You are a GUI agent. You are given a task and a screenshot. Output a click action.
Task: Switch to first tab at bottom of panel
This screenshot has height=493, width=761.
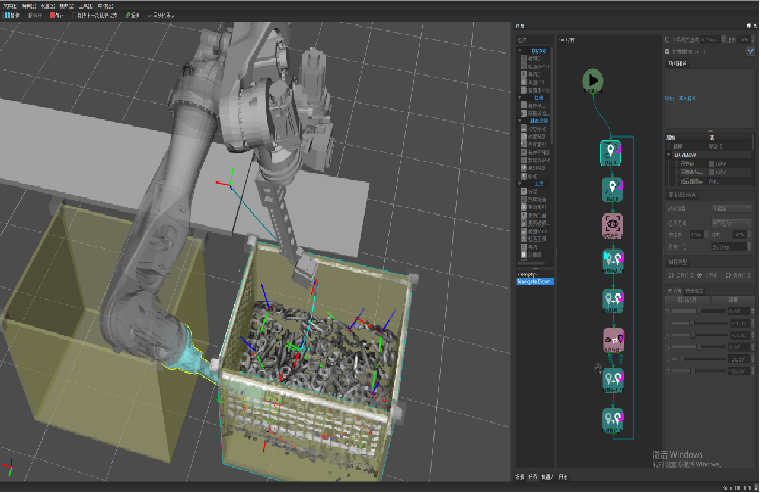519,476
